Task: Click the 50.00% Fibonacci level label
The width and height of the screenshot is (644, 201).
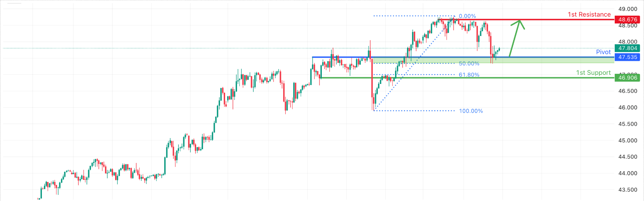Action: point(469,64)
